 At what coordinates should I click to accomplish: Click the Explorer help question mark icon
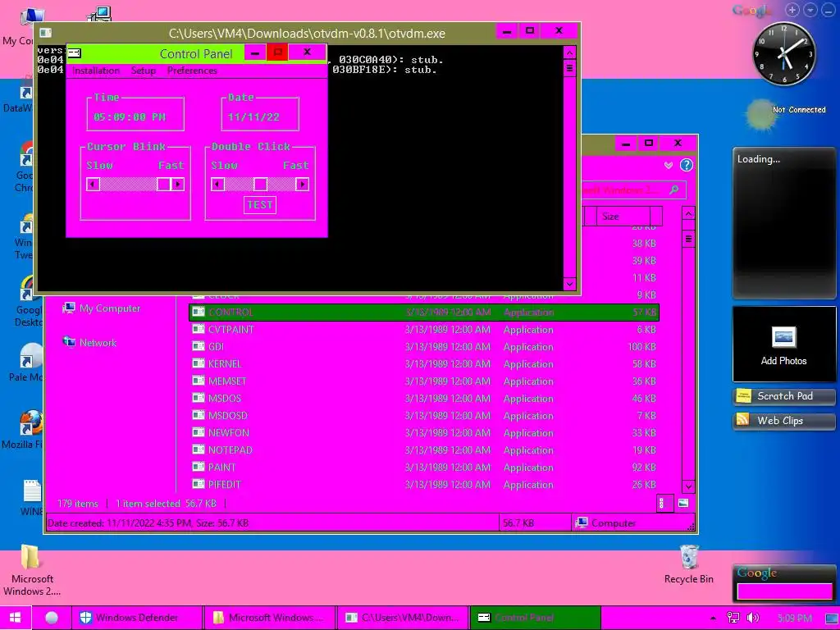coord(687,165)
